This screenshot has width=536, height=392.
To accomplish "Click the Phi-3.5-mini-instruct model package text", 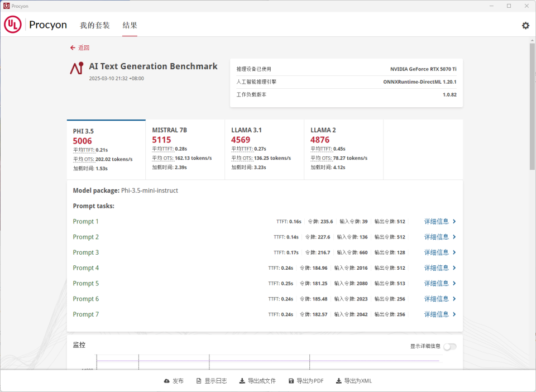I will (x=150, y=190).
